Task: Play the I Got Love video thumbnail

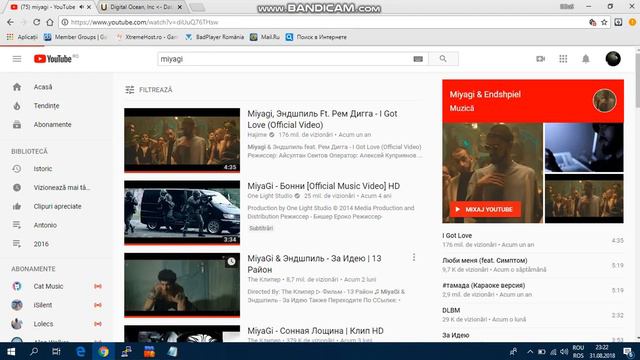Action: (182, 140)
